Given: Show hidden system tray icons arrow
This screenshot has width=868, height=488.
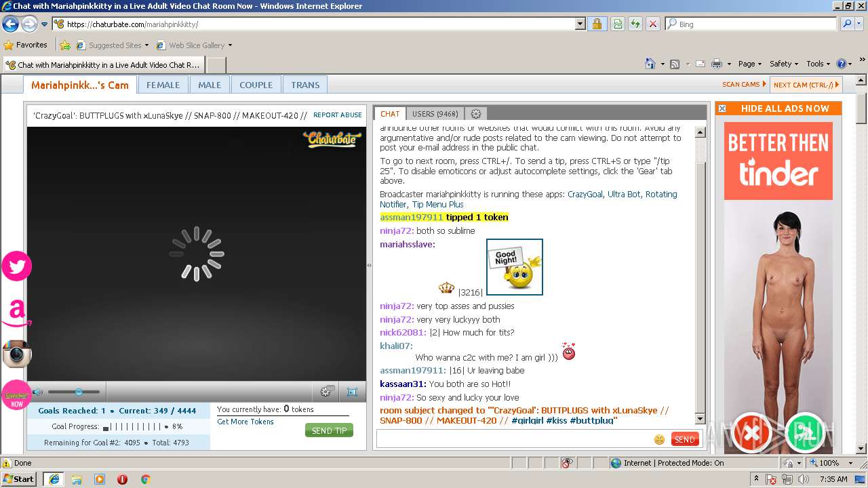Looking at the screenshot, I should (756, 479).
